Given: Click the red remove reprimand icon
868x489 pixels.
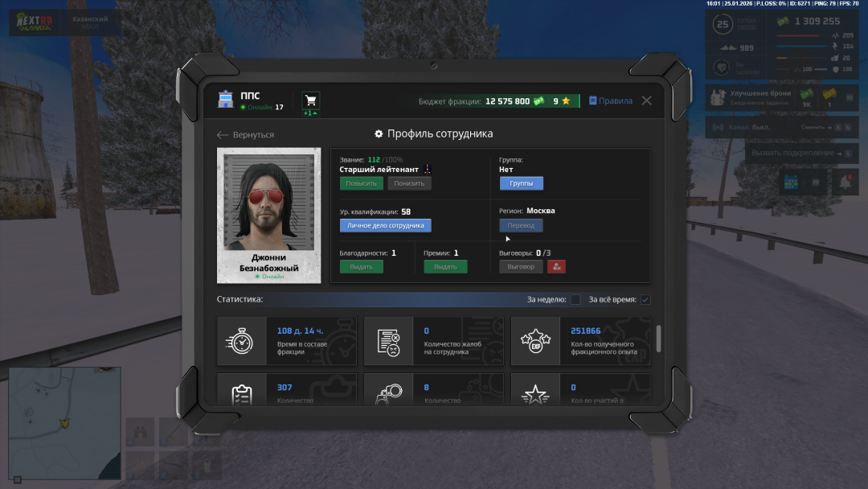Looking at the screenshot, I should 557,266.
